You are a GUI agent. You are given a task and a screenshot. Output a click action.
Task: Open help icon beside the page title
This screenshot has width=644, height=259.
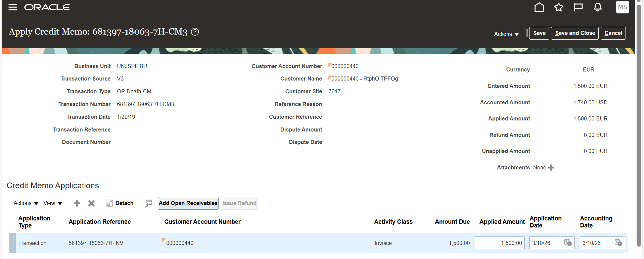(195, 32)
